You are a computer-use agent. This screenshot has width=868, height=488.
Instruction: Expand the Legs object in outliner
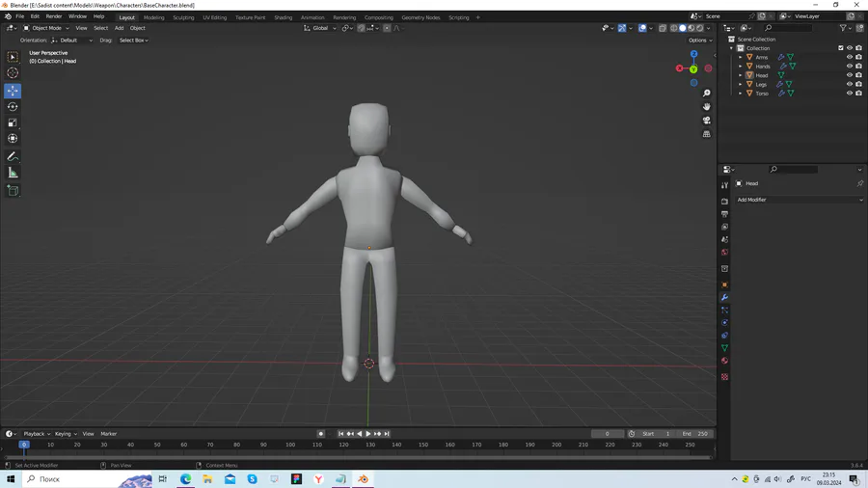pos(741,85)
